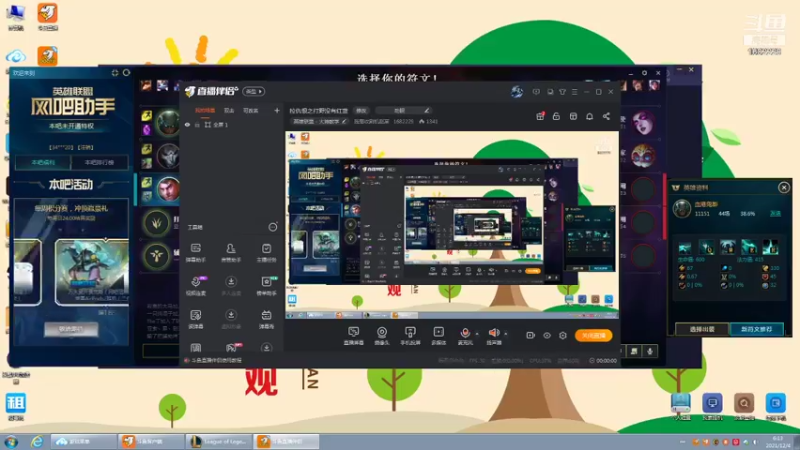The image size is (800, 450).
Task: Click the box icon left of bell
Action: [573, 116]
